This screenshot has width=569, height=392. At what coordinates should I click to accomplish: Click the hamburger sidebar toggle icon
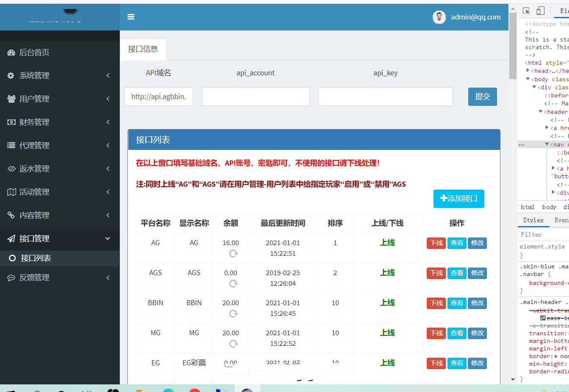(131, 17)
